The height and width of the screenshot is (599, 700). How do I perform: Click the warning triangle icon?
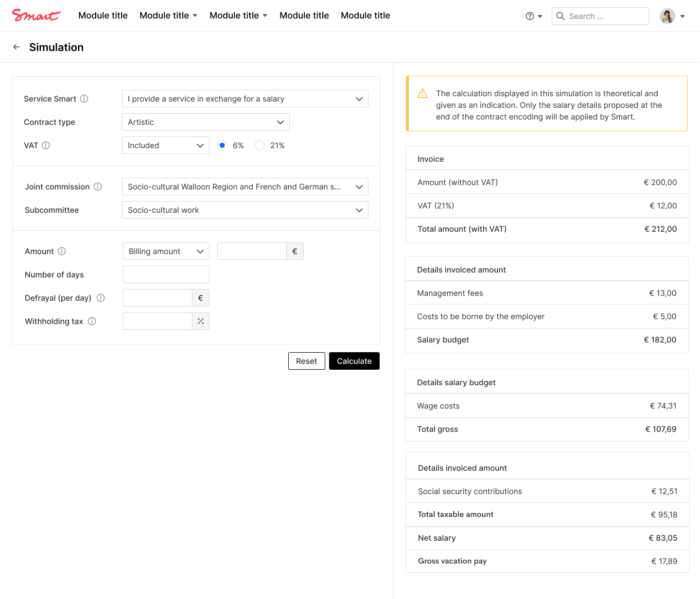(422, 93)
